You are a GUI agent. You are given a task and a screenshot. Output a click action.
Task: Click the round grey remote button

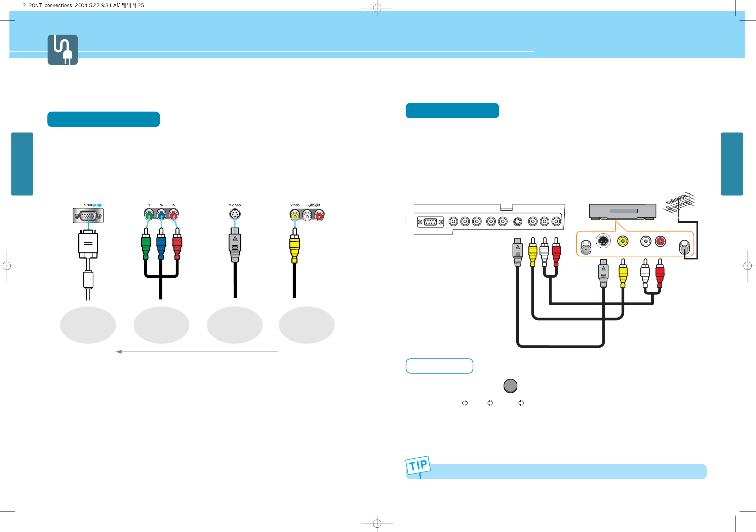(510, 386)
